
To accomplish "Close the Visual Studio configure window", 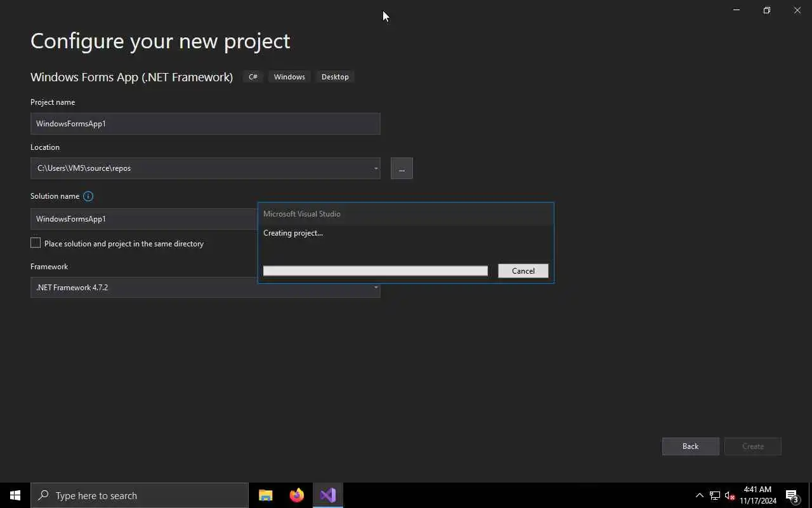I will click(797, 10).
